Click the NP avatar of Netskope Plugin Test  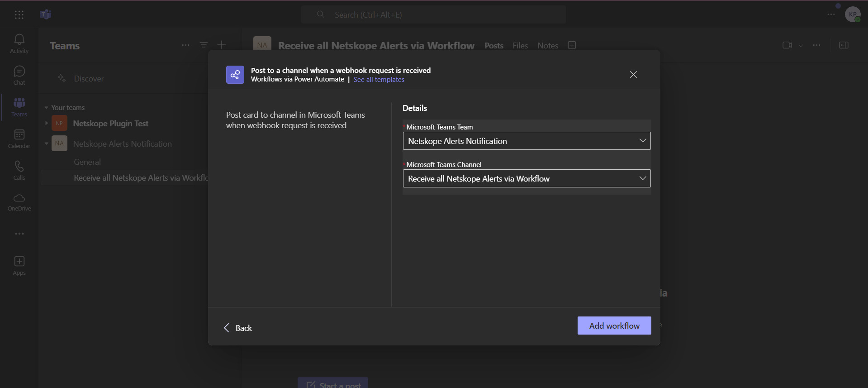pos(59,123)
